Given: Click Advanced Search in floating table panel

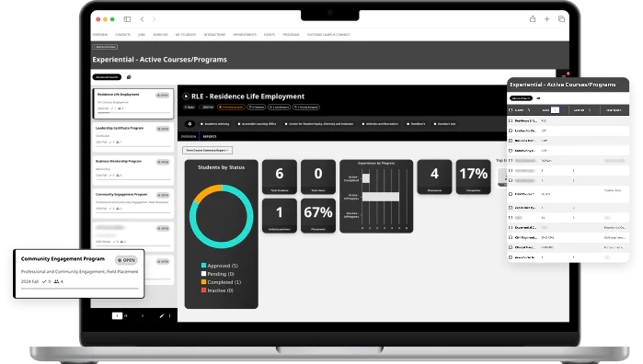Looking at the screenshot, I should click(x=521, y=98).
